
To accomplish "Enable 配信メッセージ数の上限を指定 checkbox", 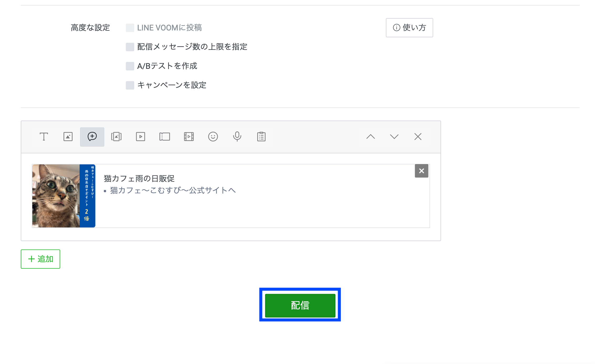I will 130,47.
